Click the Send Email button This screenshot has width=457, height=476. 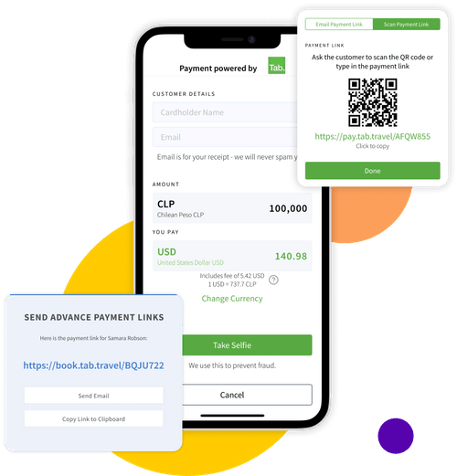click(93, 396)
